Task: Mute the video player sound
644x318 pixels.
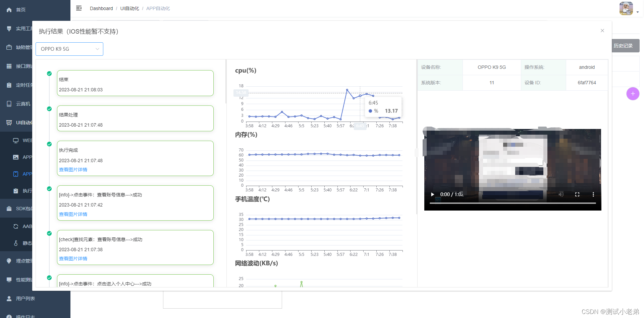Action: [561, 194]
